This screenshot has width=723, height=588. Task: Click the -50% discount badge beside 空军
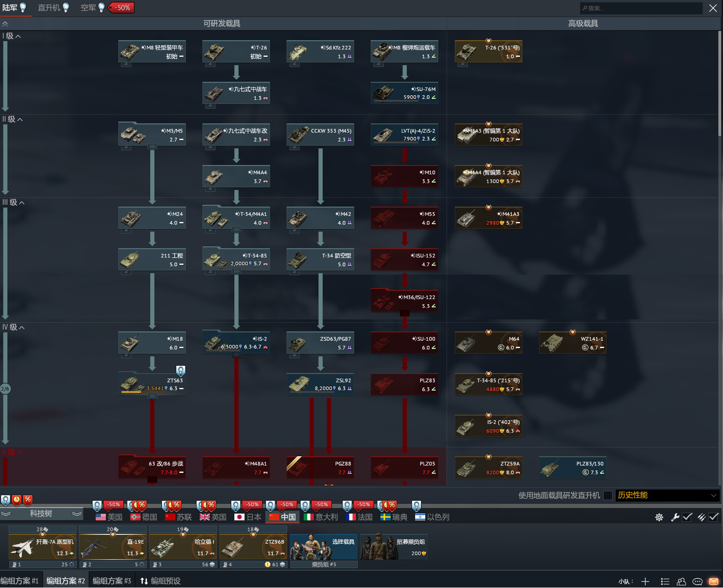click(x=121, y=8)
